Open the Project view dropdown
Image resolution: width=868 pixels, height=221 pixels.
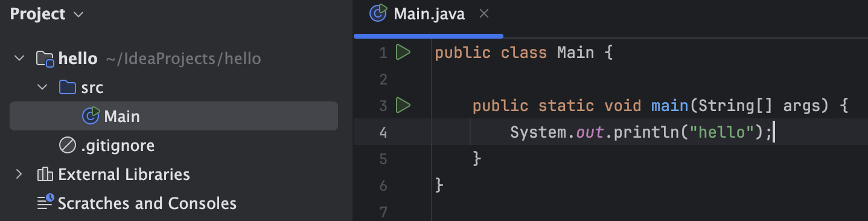click(x=47, y=14)
